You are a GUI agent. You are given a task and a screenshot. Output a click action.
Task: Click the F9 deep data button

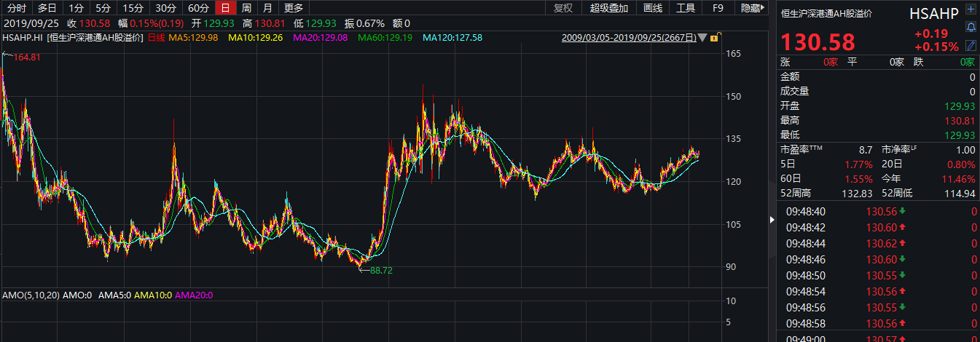(718, 8)
